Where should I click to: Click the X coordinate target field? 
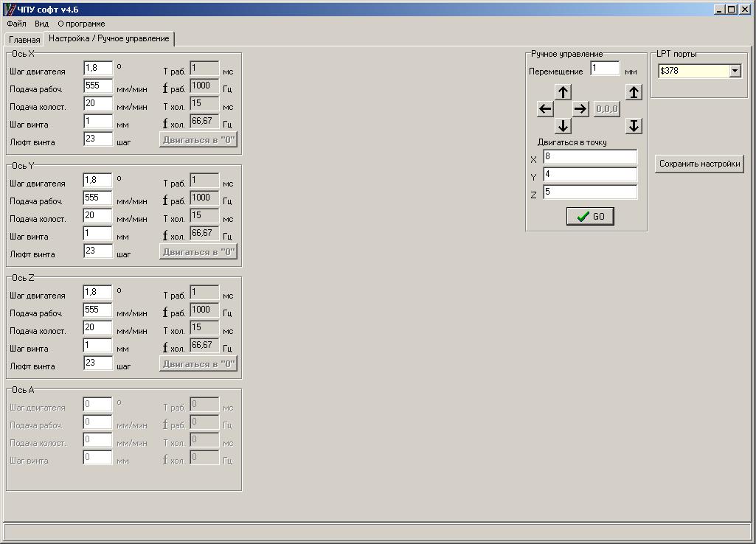point(590,157)
